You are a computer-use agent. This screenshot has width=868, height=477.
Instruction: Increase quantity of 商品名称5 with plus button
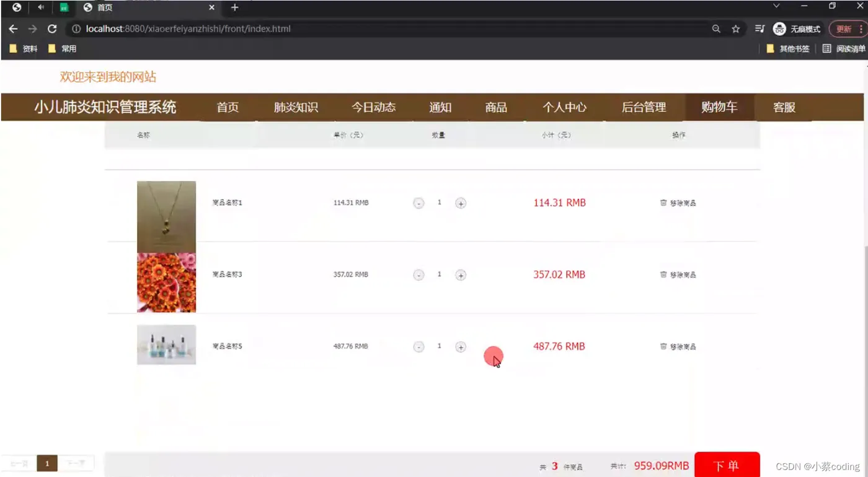pyautogui.click(x=461, y=347)
